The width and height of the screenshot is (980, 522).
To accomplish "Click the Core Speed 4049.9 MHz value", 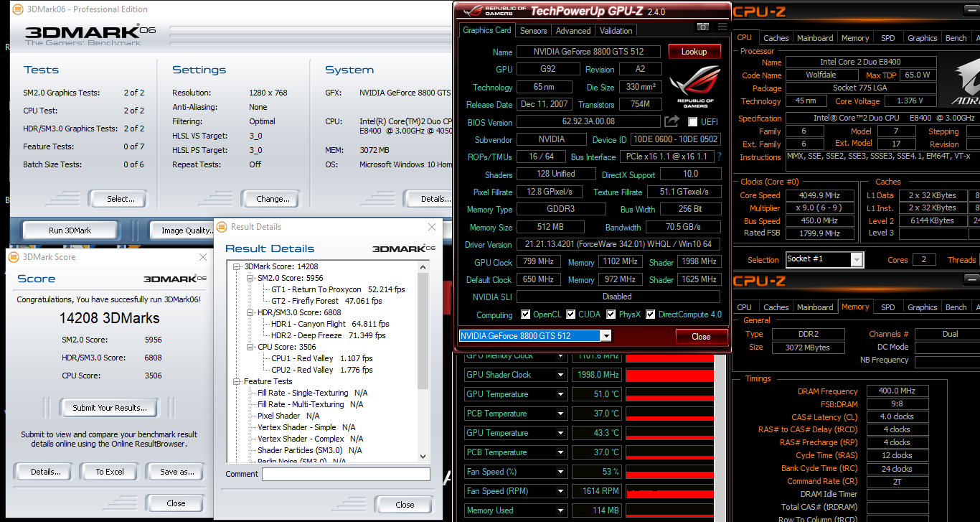I will coord(820,195).
